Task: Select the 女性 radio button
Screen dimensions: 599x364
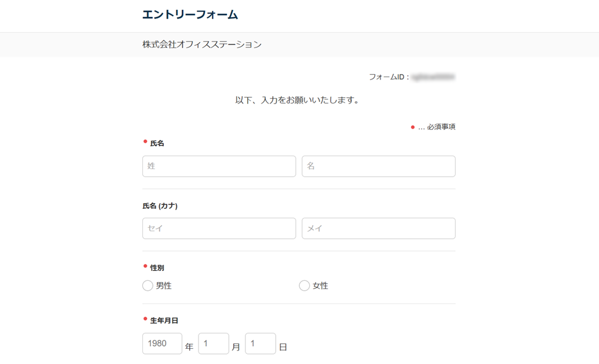Action: (x=304, y=286)
